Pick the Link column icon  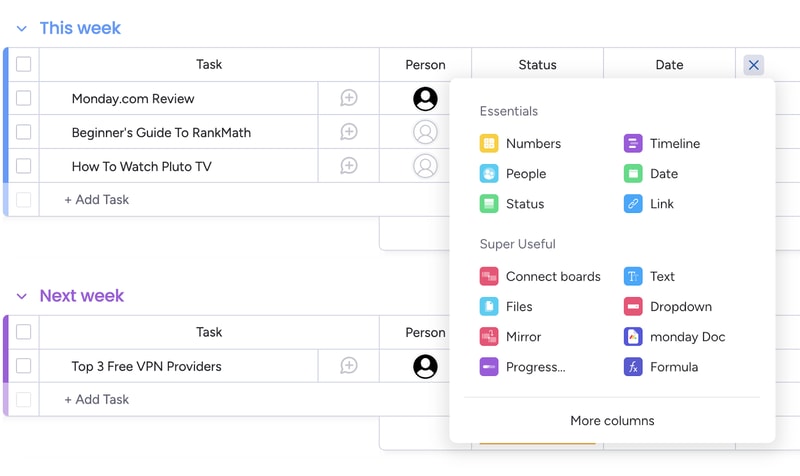[x=633, y=204]
